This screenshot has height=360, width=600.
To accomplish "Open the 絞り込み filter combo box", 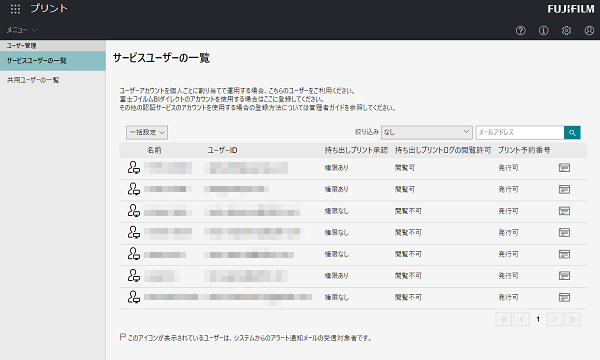I will point(427,132).
